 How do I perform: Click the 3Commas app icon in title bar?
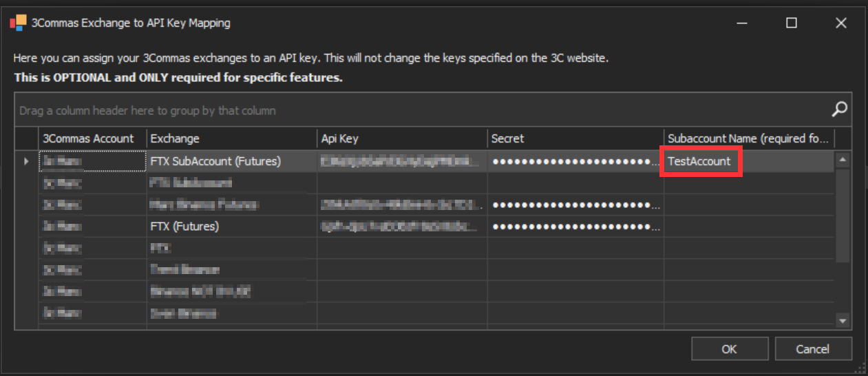(18, 23)
